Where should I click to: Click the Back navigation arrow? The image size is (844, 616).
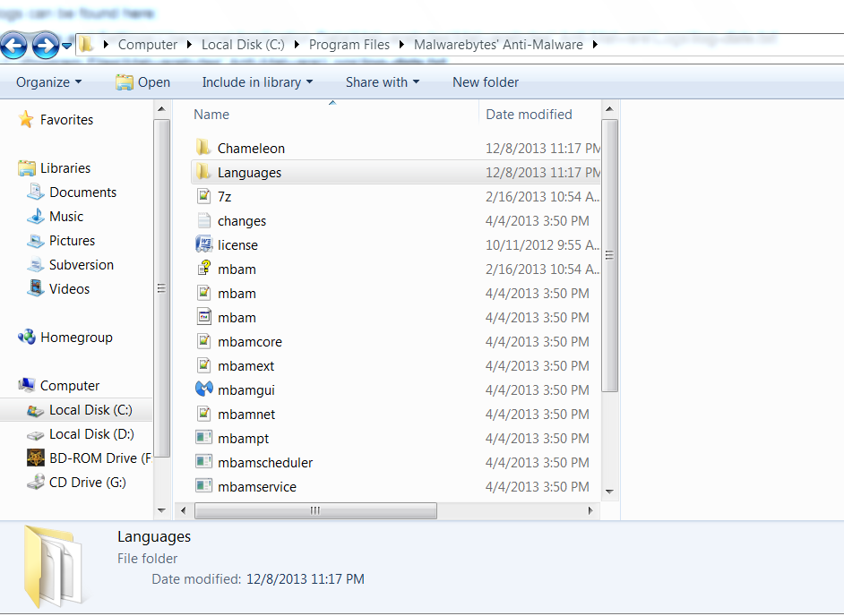pyautogui.click(x=14, y=45)
